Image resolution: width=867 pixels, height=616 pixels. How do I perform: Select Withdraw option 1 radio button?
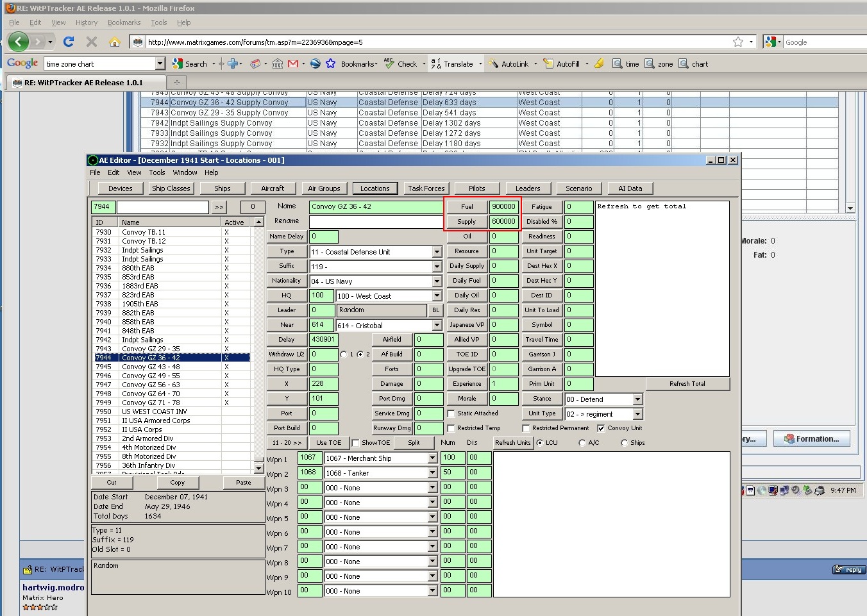click(x=344, y=354)
